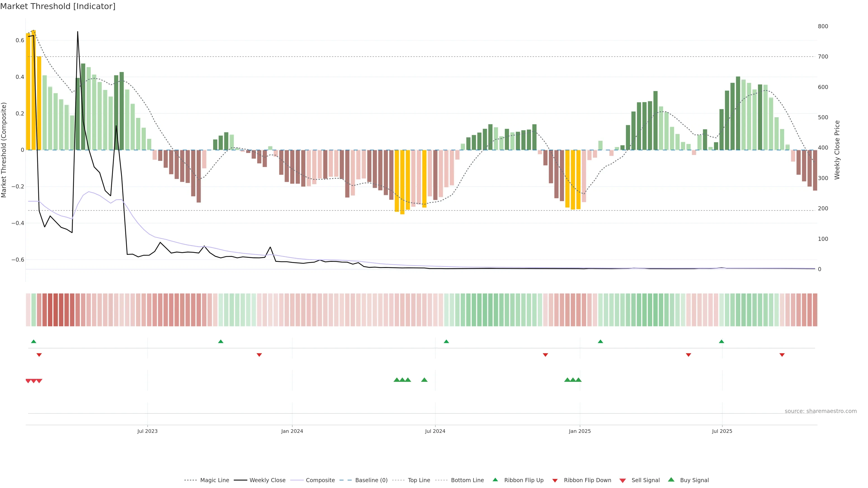Click the Ribbon Flip Down legend triangle

555,481
